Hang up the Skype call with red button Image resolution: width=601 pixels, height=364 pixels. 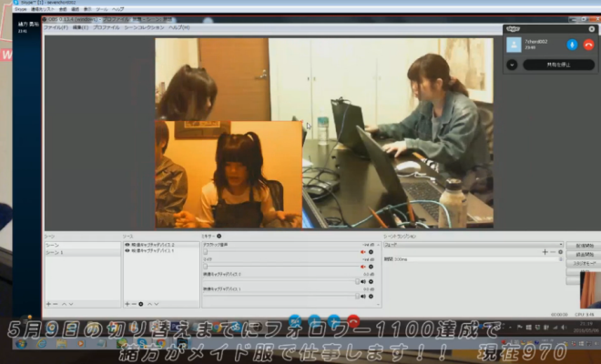(588, 44)
